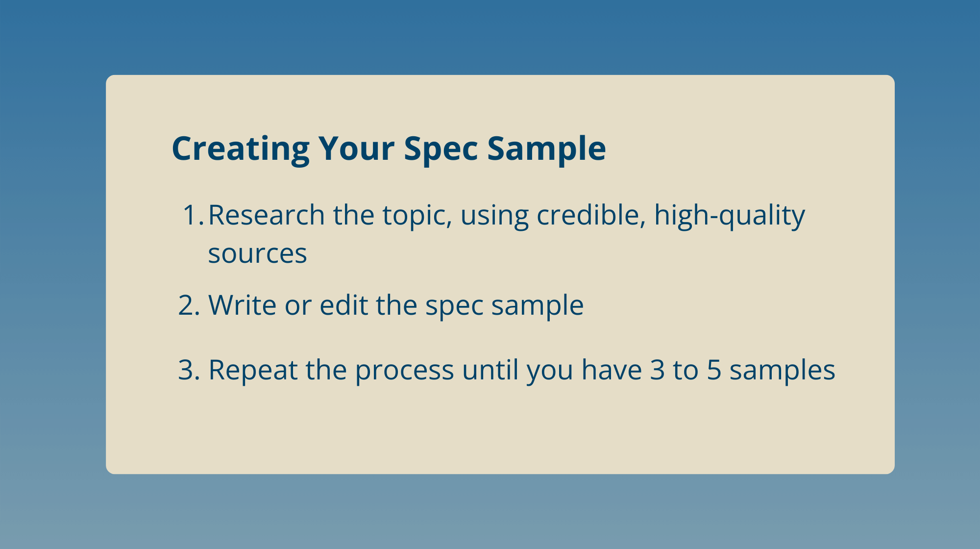Click the word "Repeat" in step three
980x549 pixels.
click(253, 370)
